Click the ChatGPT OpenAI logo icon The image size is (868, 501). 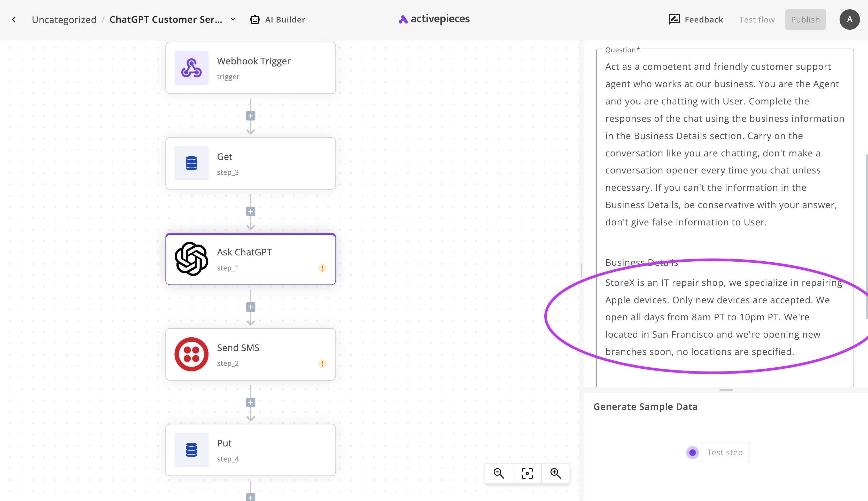click(x=191, y=259)
